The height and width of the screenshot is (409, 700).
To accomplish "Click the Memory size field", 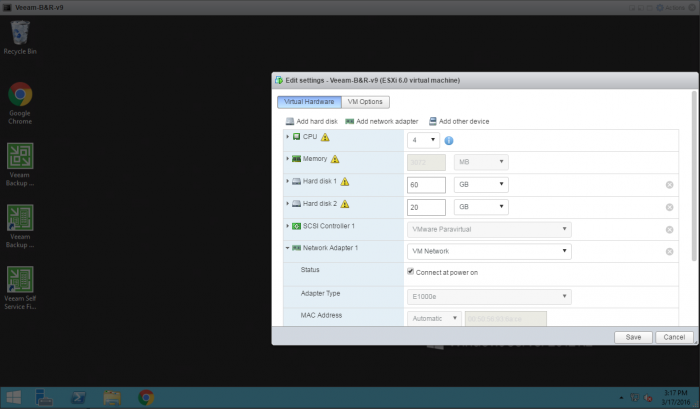I will coord(426,163).
